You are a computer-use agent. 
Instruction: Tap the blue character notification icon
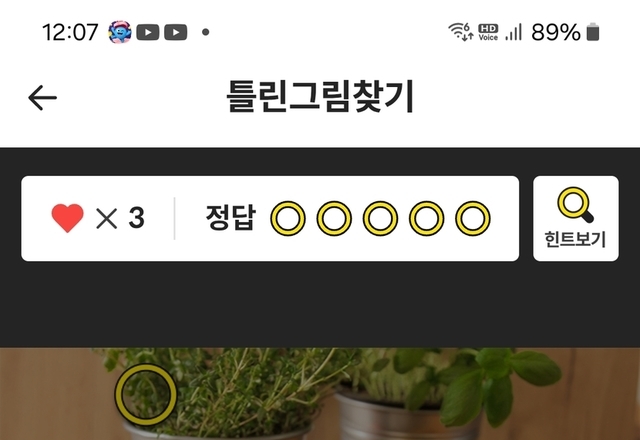coord(120,32)
